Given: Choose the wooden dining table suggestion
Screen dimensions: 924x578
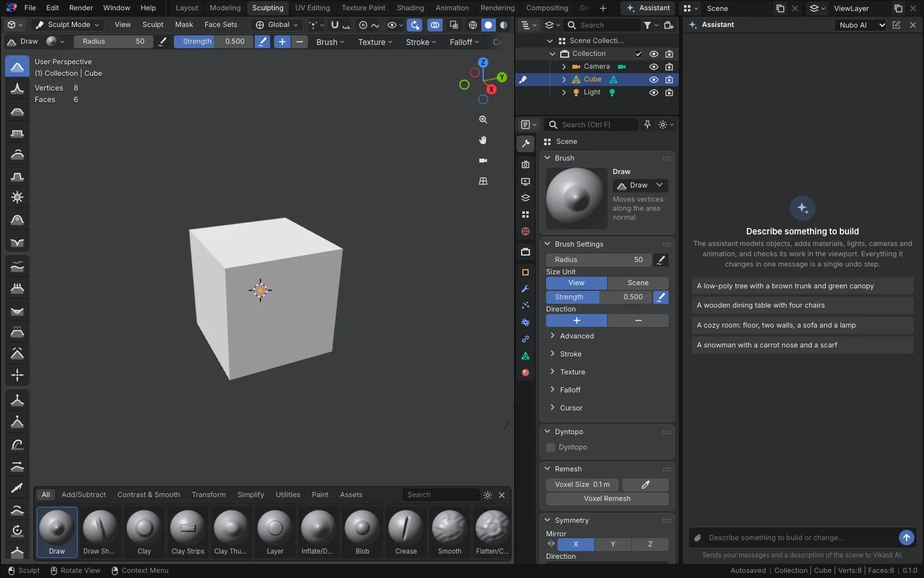Looking at the screenshot, I should pos(802,305).
